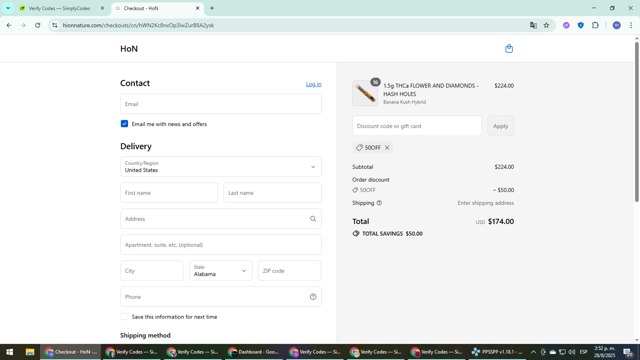Viewport: 640px width, 360px height.
Task: Click the Log in link
Action: pos(313,84)
